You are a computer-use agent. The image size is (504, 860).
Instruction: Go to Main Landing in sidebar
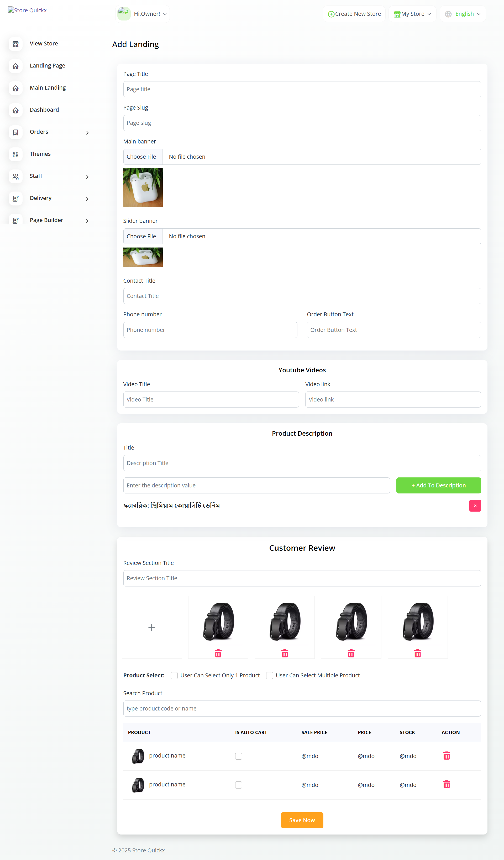tap(48, 88)
